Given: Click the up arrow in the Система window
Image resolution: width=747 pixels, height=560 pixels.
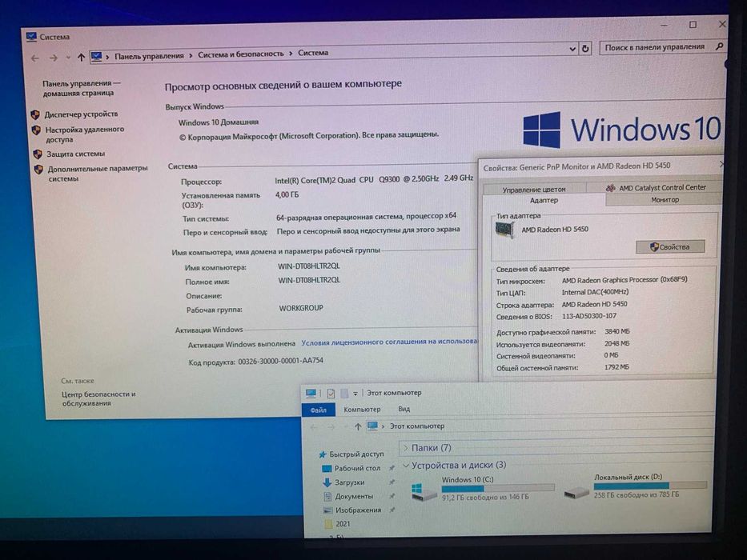Looking at the screenshot, I should pos(81,58).
